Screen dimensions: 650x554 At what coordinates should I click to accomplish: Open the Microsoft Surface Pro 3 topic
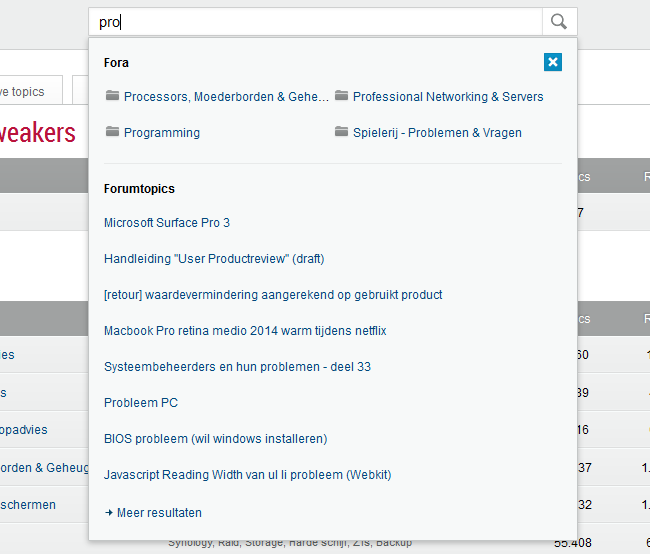167,223
